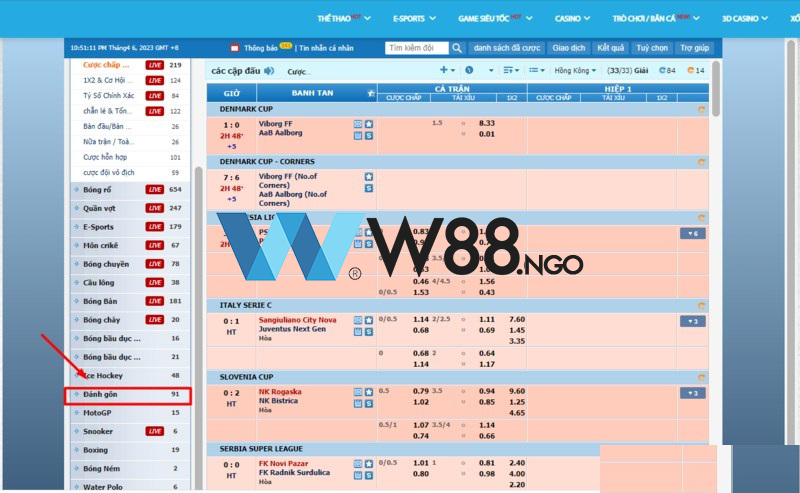800x493 pixels.
Task: Expand the Đánh gôn sport category
Action: 128,395
